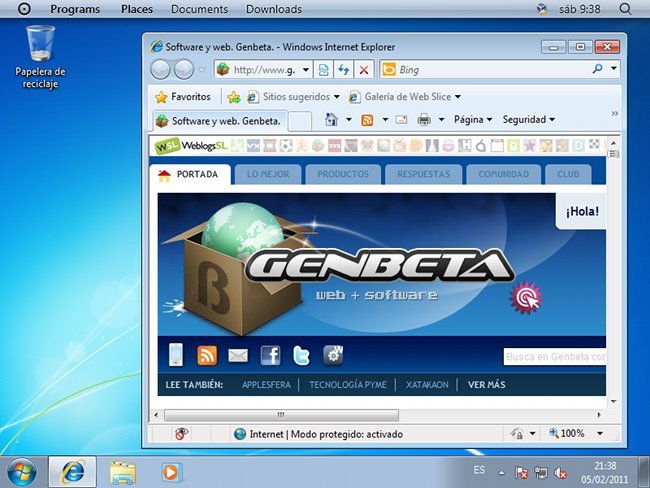This screenshot has height=488, width=650.
Task: Select the PORTADA tab
Action: click(x=189, y=175)
